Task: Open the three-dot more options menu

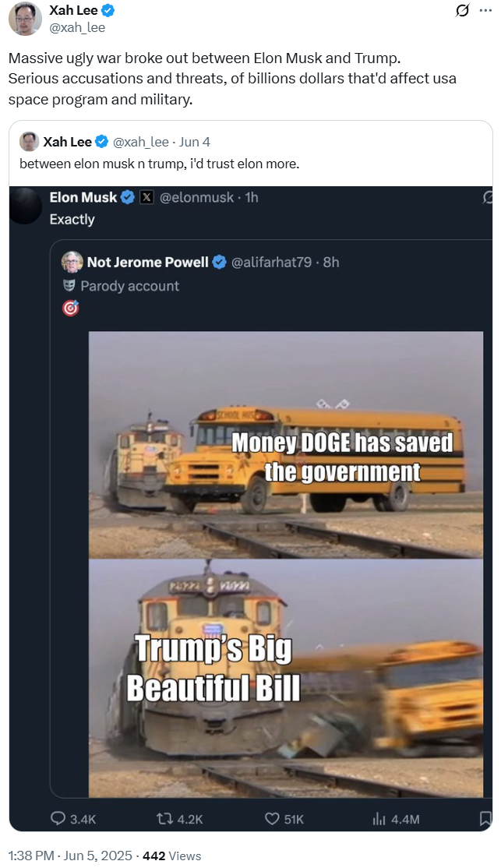Action: pyautogui.click(x=485, y=11)
